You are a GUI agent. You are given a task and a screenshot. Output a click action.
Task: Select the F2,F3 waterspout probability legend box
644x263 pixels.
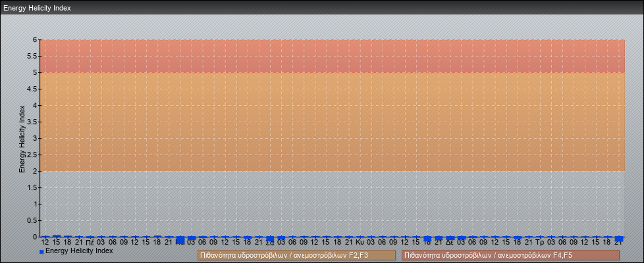click(296, 255)
